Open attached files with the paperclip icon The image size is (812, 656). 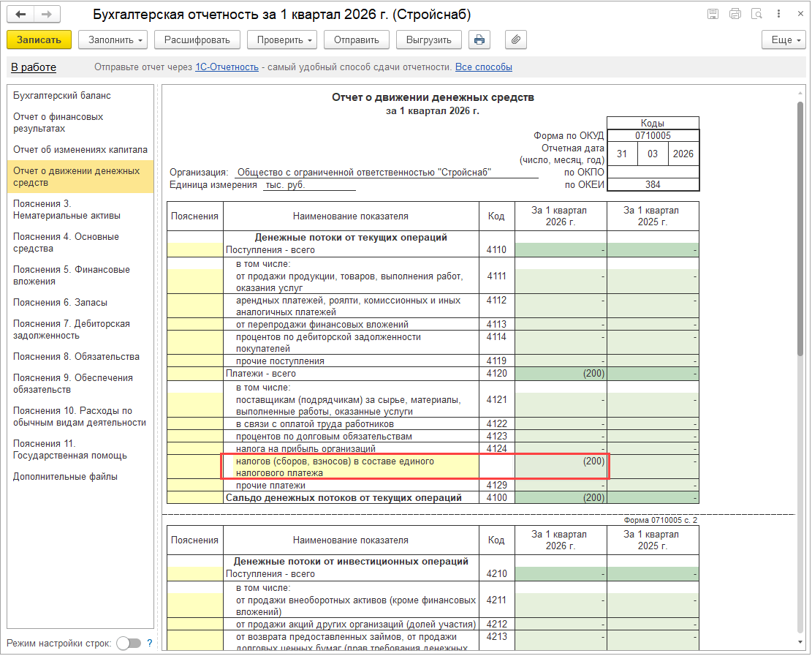[x=516, y=40]
